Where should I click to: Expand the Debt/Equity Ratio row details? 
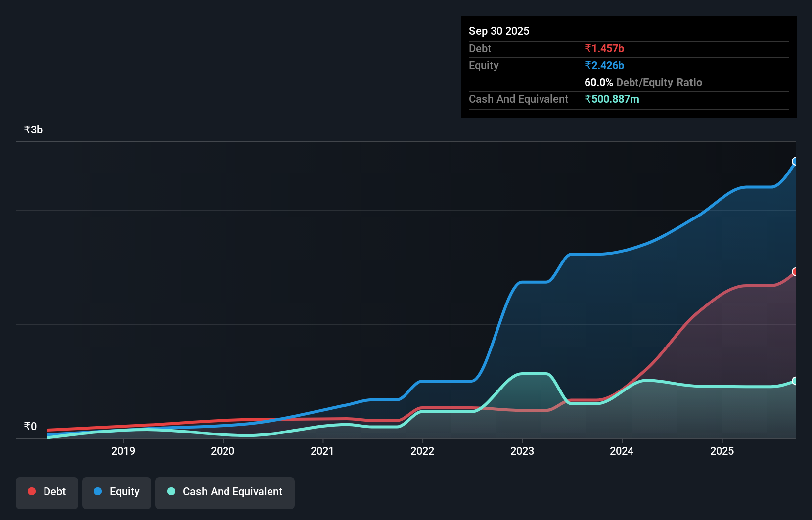643,83
